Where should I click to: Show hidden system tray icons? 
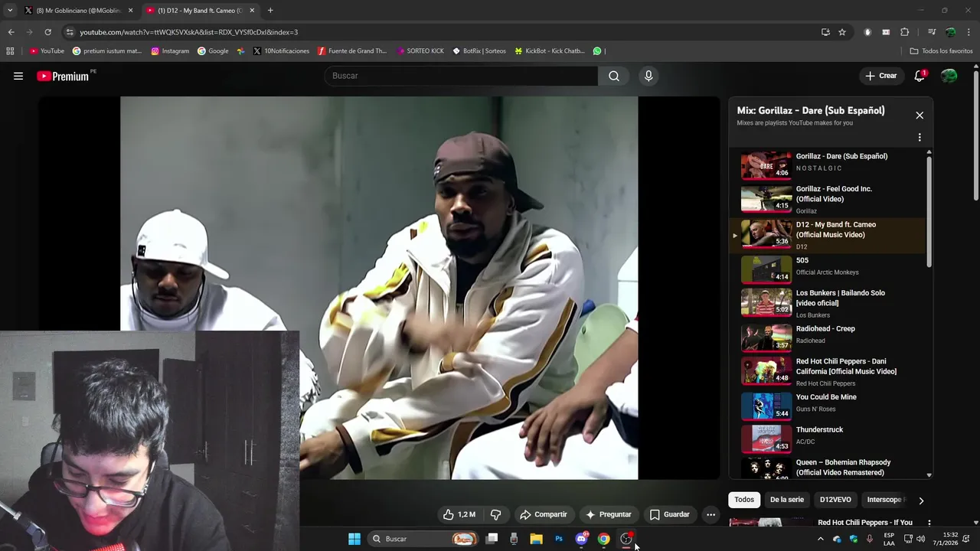pos(821,539)
